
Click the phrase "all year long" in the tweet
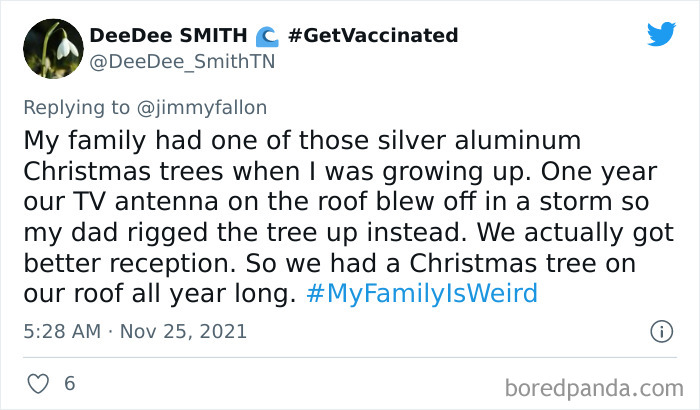point(227,294)
